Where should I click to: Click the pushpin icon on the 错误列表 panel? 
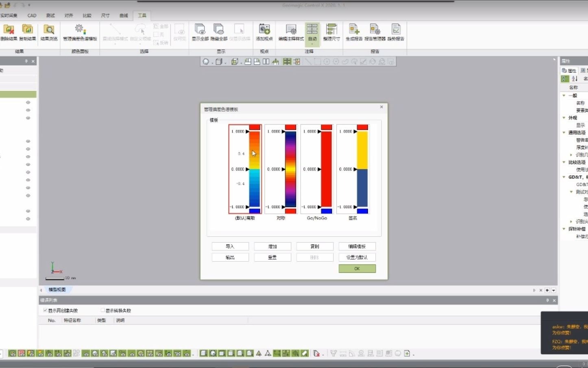(547, 300)
